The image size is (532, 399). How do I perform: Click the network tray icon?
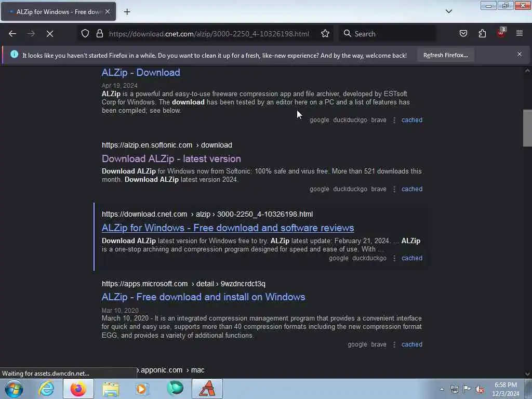point(454,389)
